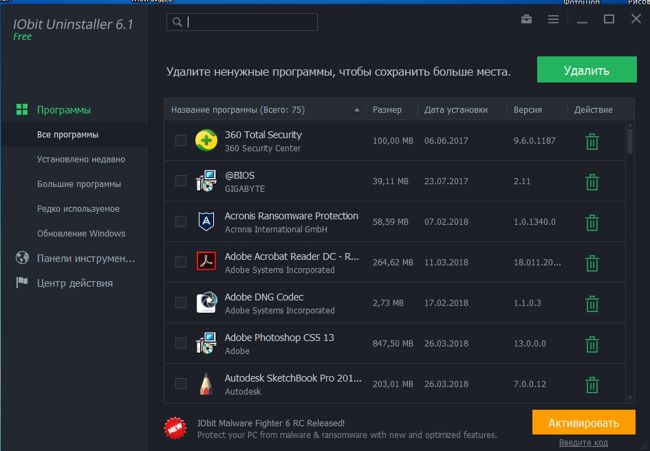
Task: Sort list by Размер column
Action: [387, 110]
